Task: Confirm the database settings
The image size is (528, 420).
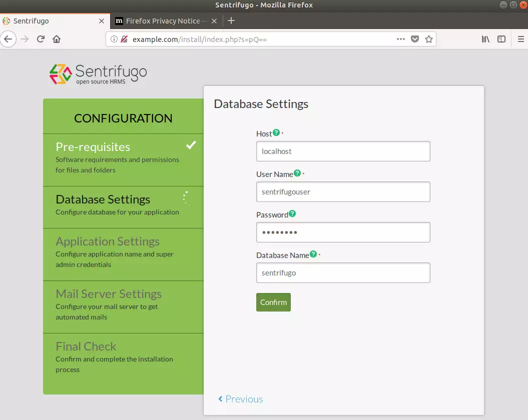Action: tap(273, 302)
